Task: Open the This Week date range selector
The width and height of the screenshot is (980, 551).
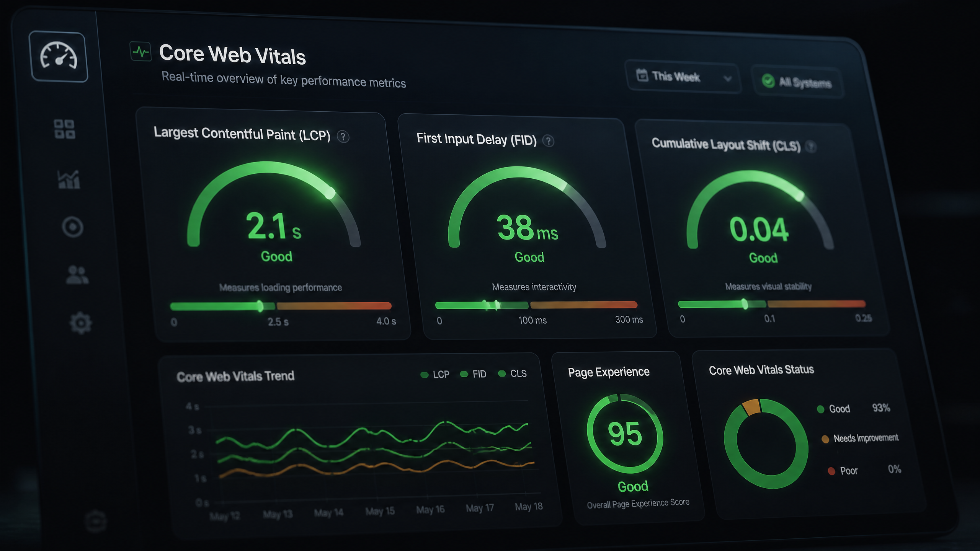Action: [683, 77]
